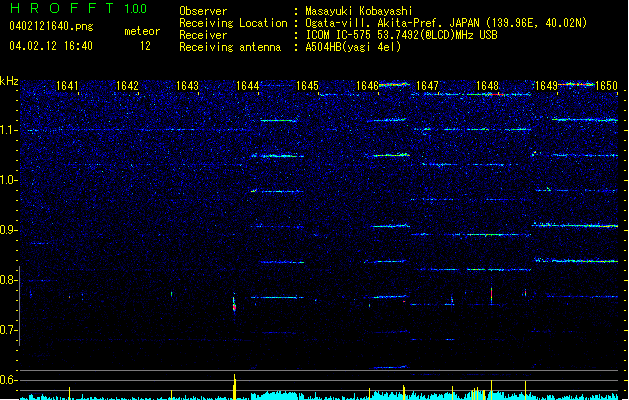Viewport: 629px width, 400px height.
Task: Select the A504HB(yagi 4el) antenna text
Action: tap(353, 47)
